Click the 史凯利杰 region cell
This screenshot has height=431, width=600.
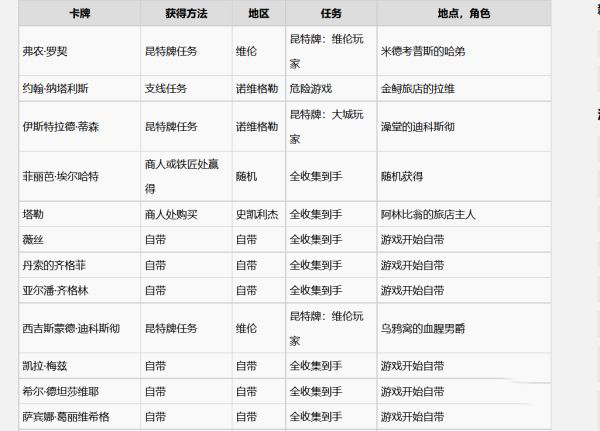pyautogui.click(x=256, y=214)
